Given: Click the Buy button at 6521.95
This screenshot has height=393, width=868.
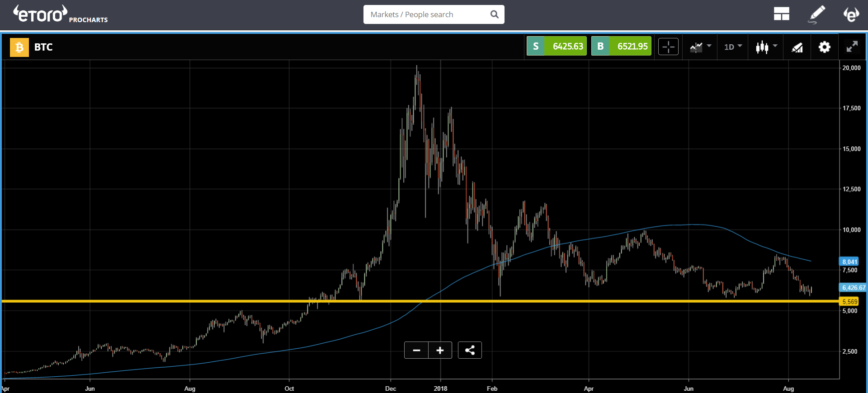Looking at the screenshot, I should pyautogui.click(x=621, y=46).
